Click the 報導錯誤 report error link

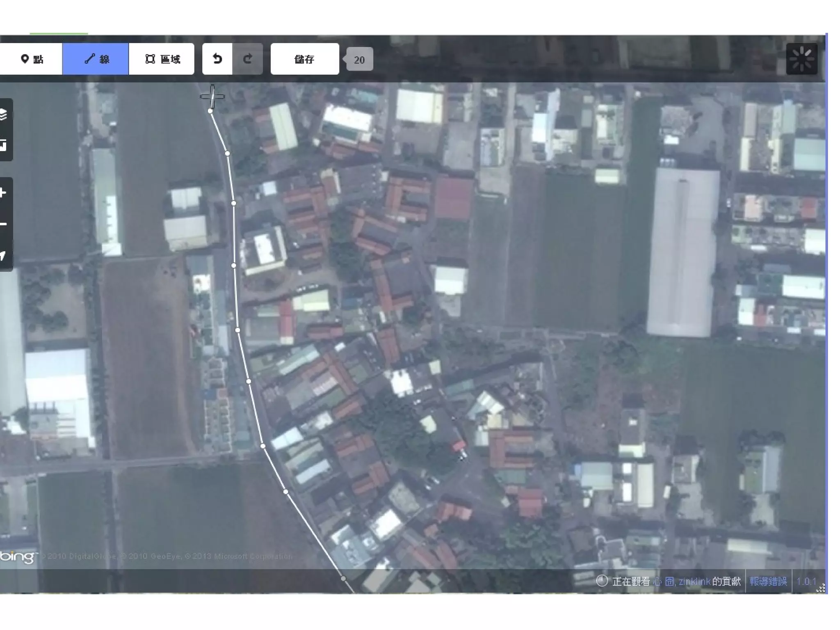(768, 581)
